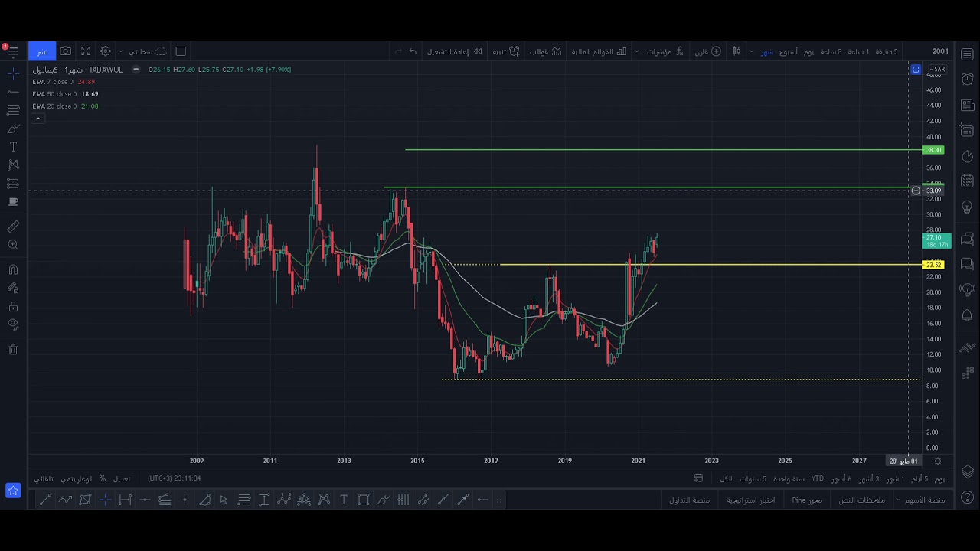This screenshot has width=980, height=551.
Task: Remove all drawings with trash icon
Action: (13, 350)
